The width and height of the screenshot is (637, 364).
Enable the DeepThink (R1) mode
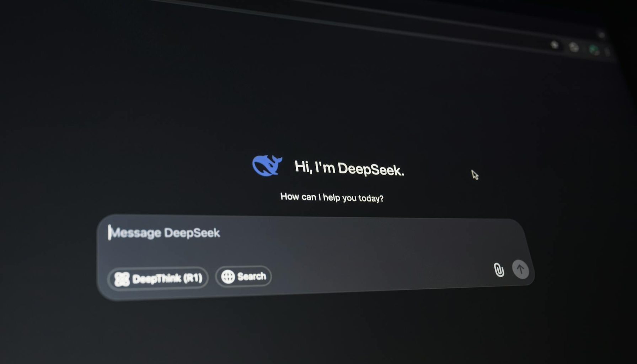click(158, 279)
